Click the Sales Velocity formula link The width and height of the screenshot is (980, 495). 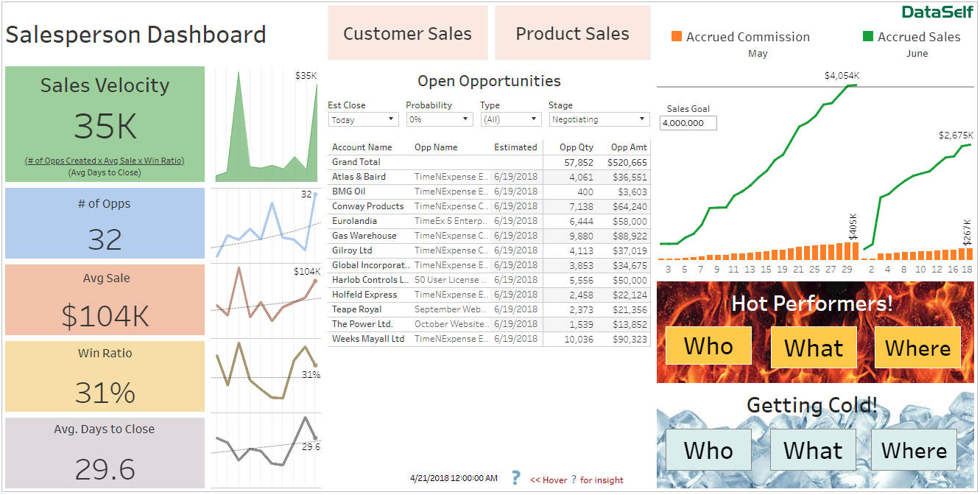point(105,161)
